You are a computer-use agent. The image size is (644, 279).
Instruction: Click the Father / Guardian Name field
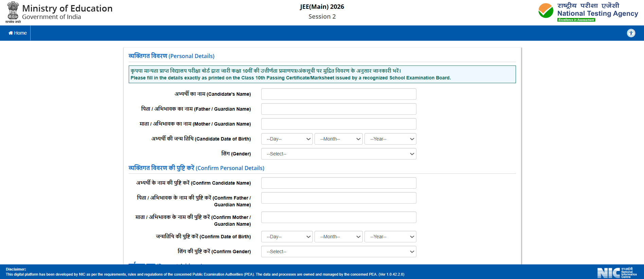tap(339, 109)
